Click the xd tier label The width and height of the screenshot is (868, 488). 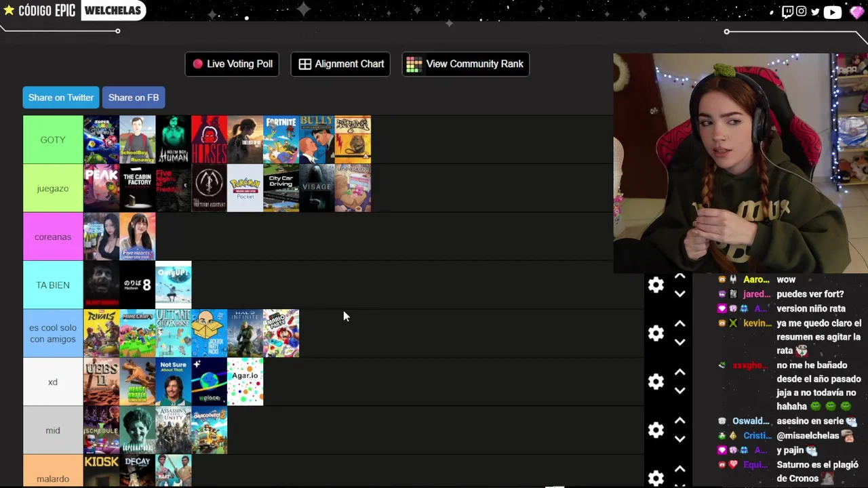point(53,382)
